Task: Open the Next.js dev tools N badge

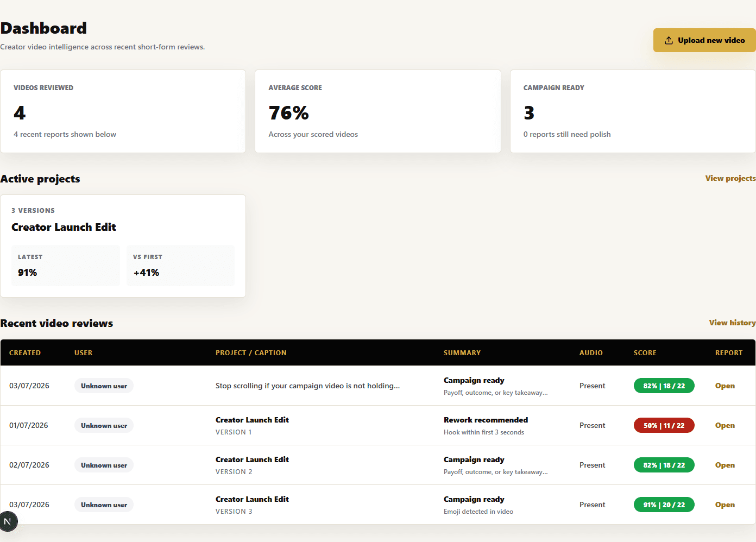Action: coord(8,521)
